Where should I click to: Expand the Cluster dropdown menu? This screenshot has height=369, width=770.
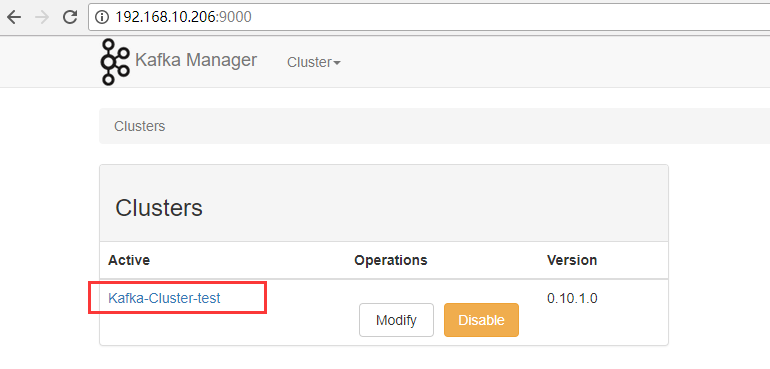pyautogui.click(x=314, y=62)
